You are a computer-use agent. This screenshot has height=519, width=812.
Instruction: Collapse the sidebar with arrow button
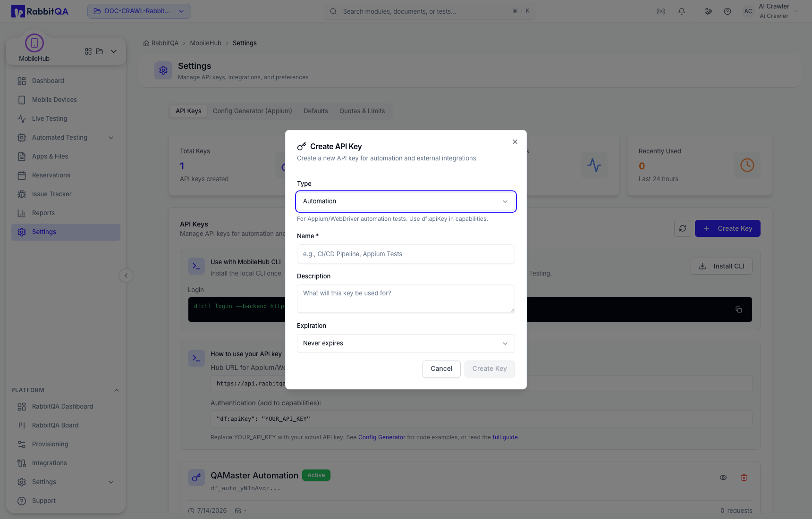pos(126,276)
